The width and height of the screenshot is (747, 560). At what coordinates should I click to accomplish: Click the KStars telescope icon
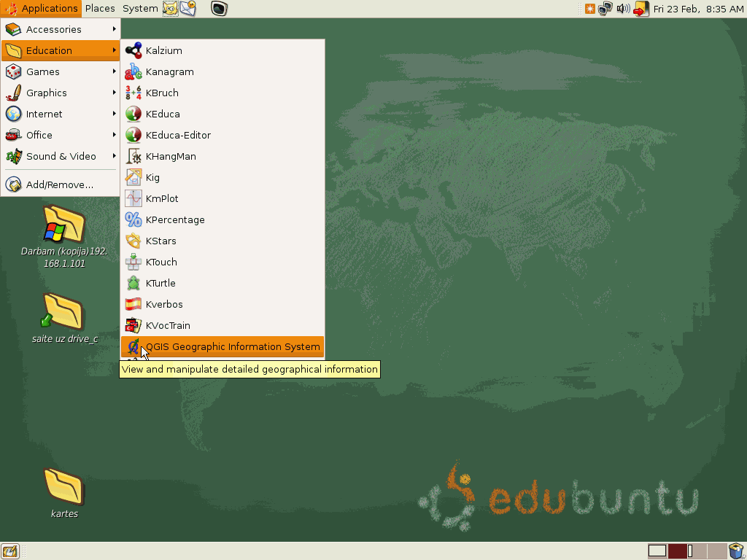133,241
